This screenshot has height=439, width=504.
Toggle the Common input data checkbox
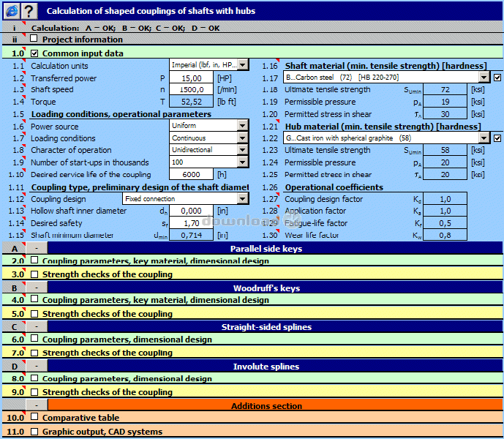point(34,53)
